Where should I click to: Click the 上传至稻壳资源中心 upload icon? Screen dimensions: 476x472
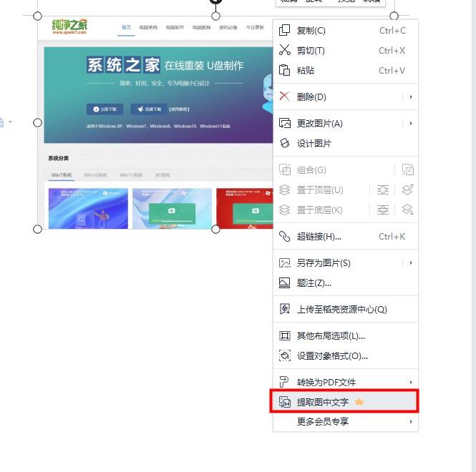click(x=284, y=309)
